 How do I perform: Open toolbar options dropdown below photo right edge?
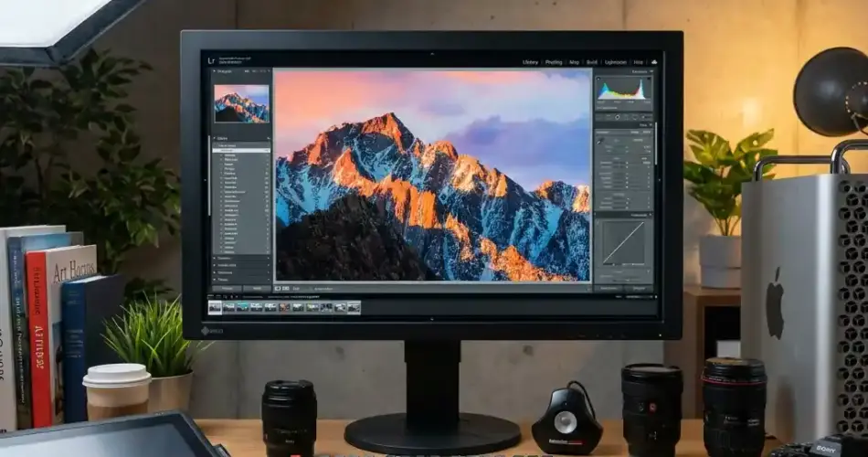click(x=588, y=289)
